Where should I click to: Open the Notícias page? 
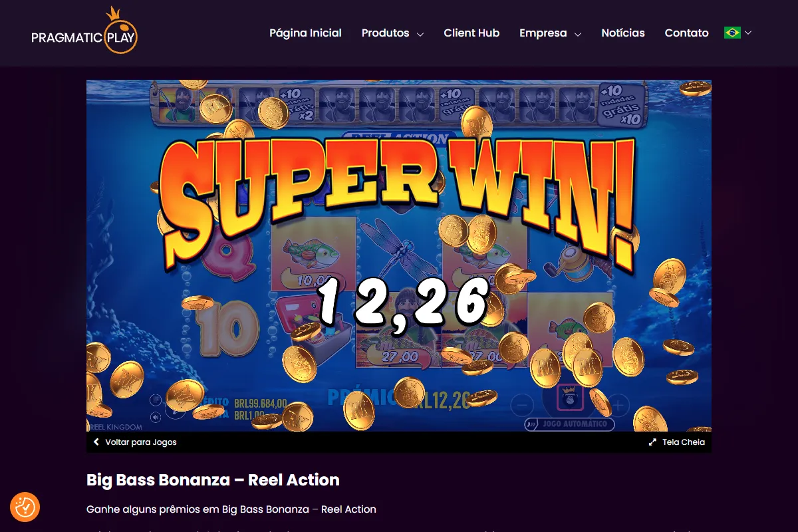click(x=623, y=33)
